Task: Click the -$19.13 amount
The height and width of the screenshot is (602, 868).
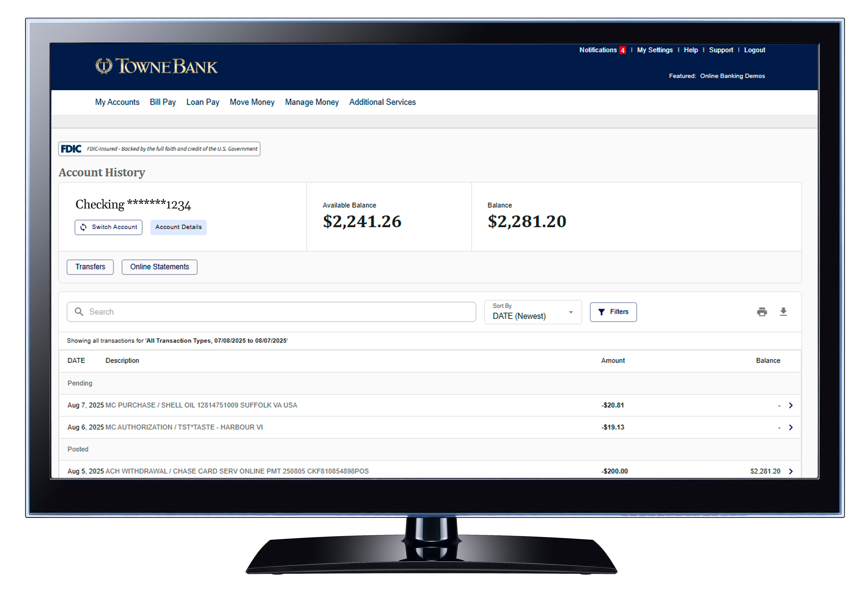Action: click(612, 427)
